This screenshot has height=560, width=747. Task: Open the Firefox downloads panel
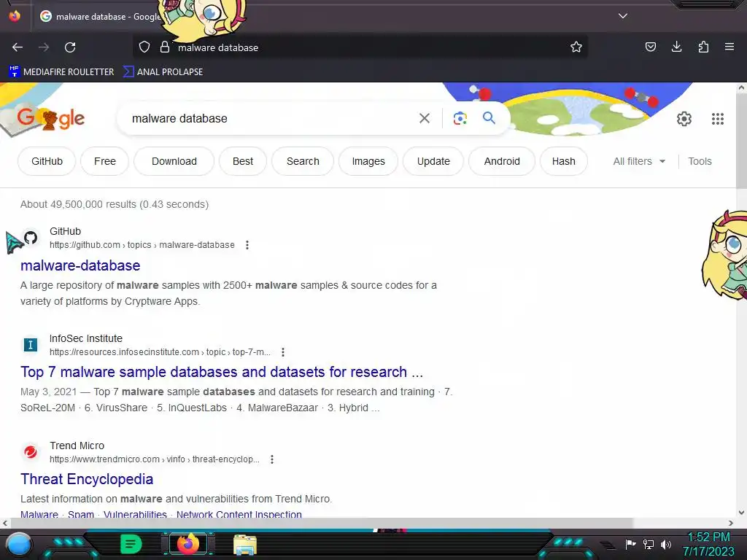pyautogui.click(x=676, y=47)
